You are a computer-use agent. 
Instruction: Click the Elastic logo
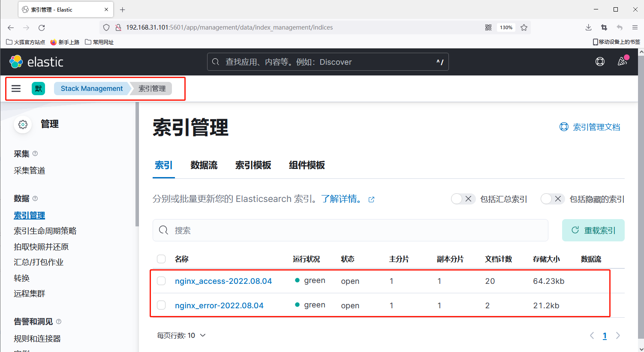click(36, 62)
